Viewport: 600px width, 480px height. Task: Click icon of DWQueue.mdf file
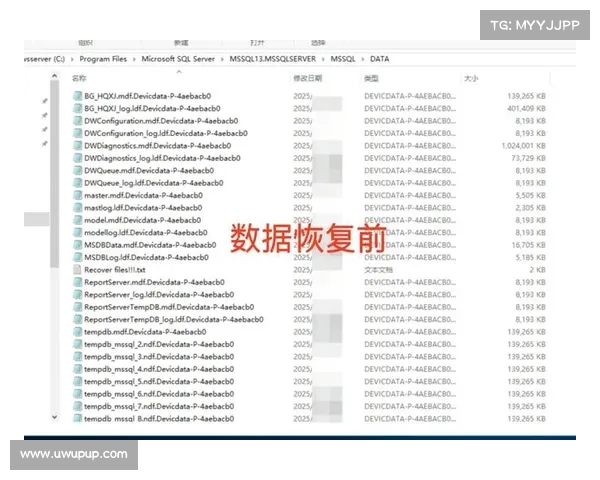(x=78, y=170)
